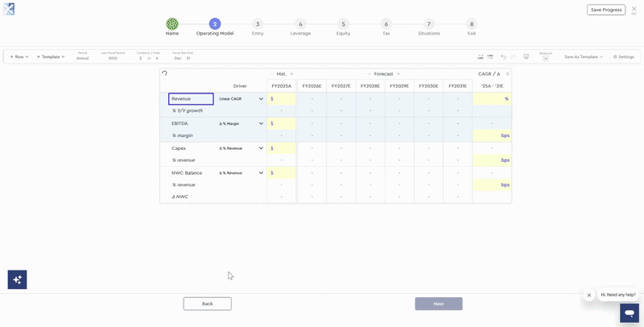Image resolution: width=644 pixels, height=327 pixels.
Task: Open the add Row dropdown
Action: [x=19, y=57]
